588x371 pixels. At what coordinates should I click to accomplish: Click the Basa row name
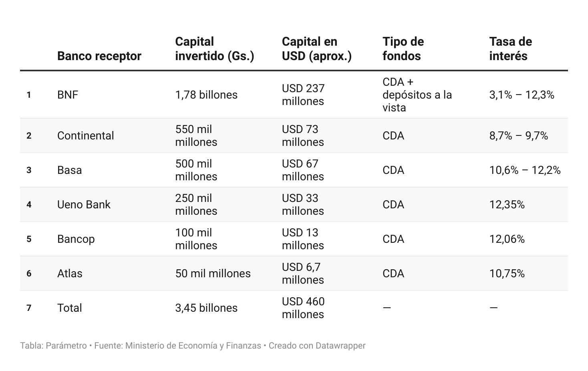point(69,170)
